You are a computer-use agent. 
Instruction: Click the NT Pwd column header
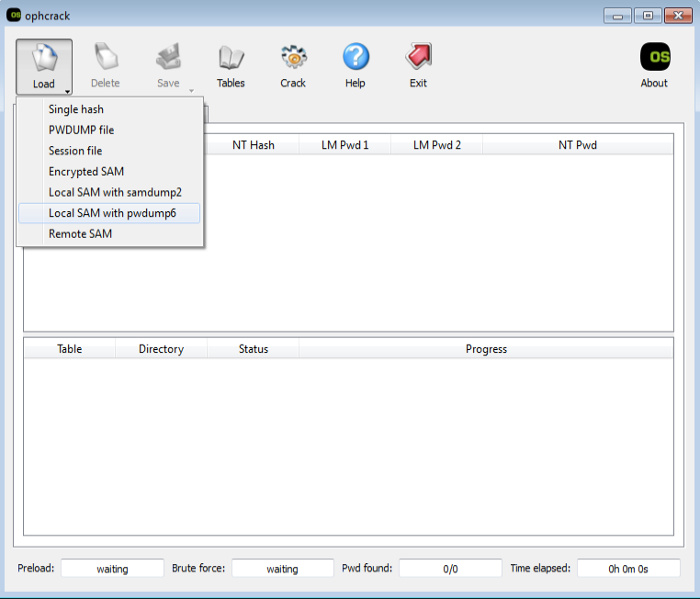pyautogui.click(x=577, y=145)
